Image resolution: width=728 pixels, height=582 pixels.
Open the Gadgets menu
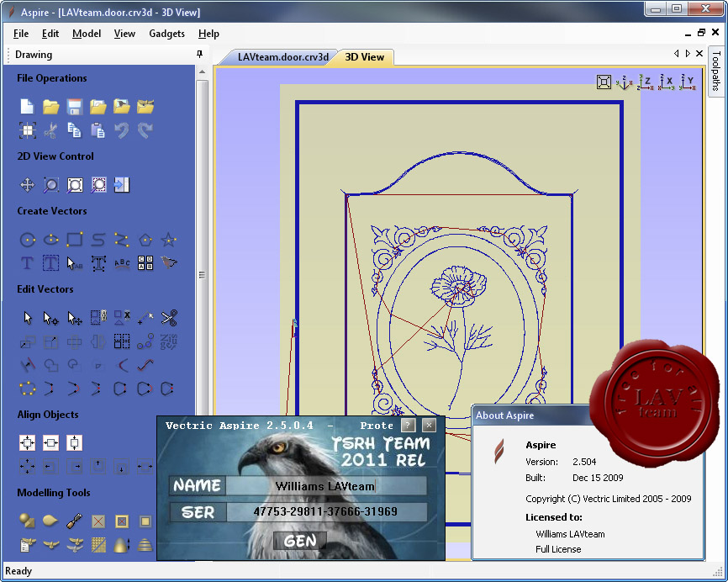click(166, 34)
